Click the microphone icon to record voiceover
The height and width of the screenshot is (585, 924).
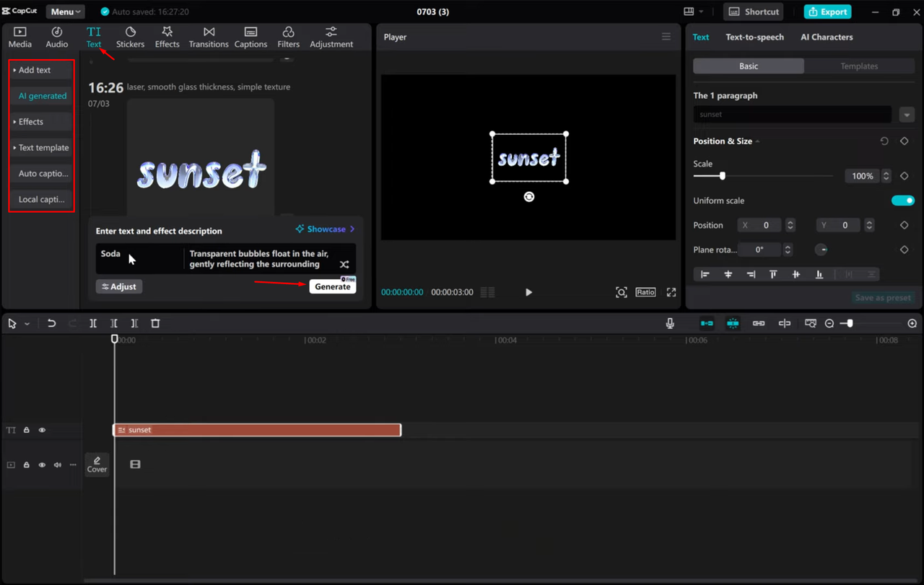[x=670, y=323]
